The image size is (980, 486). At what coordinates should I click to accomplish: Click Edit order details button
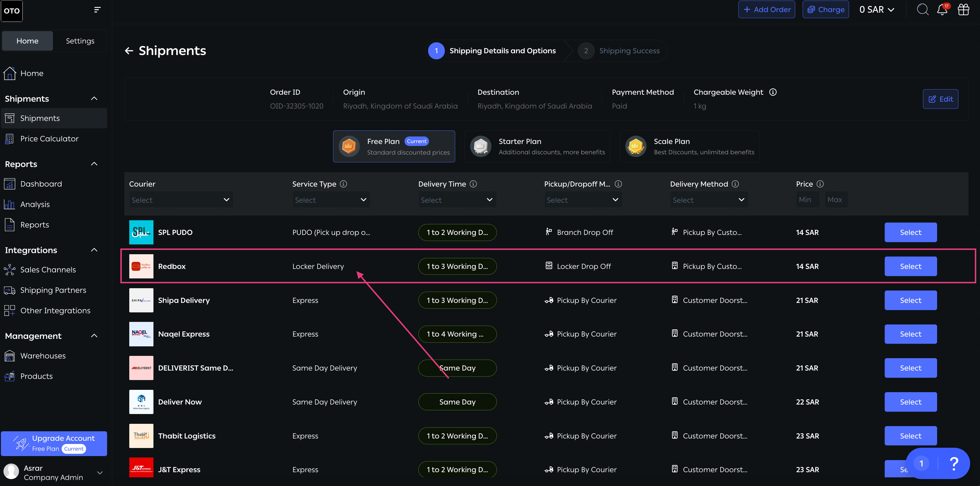[x=941, y=99]
